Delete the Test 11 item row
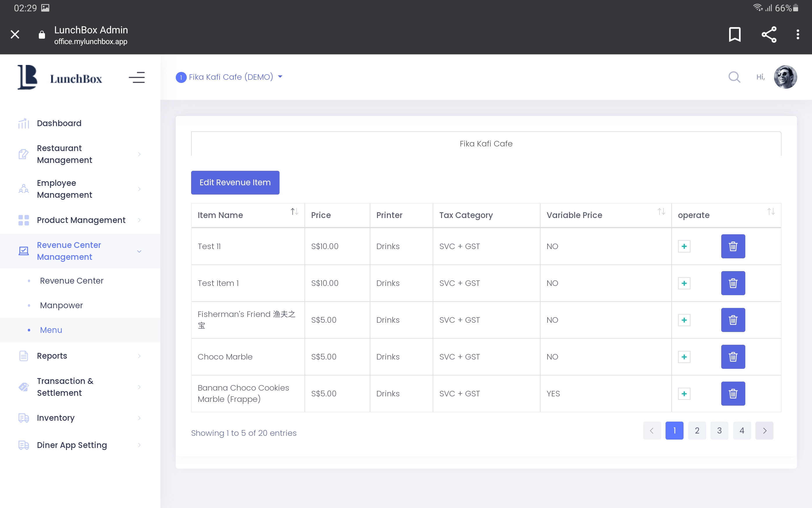Screen dimensions: 812x508 733,246
